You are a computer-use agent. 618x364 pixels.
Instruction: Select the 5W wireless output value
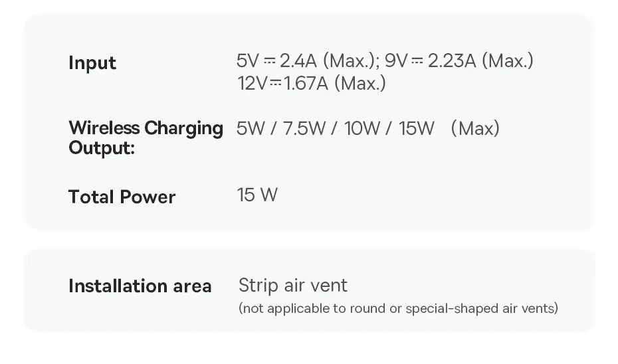[251, 128]
